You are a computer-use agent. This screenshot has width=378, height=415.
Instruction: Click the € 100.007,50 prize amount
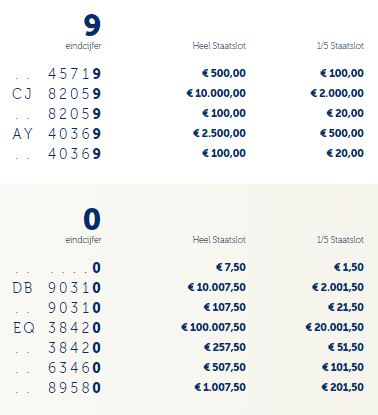[213, 327]
